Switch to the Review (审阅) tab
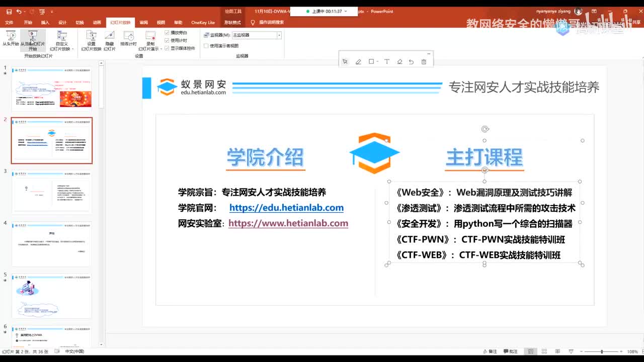Image resolution: width=644 pixels, height=362 pixels. click(143, 23)
